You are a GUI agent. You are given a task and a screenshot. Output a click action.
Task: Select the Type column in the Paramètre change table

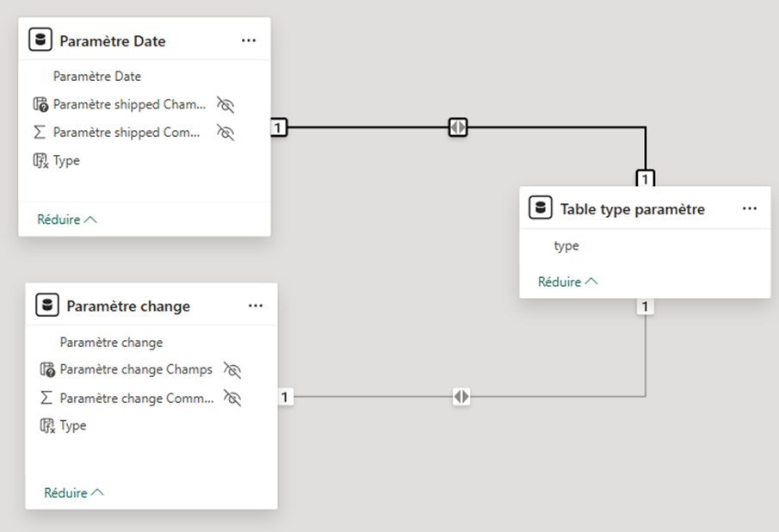click(73, 425)
